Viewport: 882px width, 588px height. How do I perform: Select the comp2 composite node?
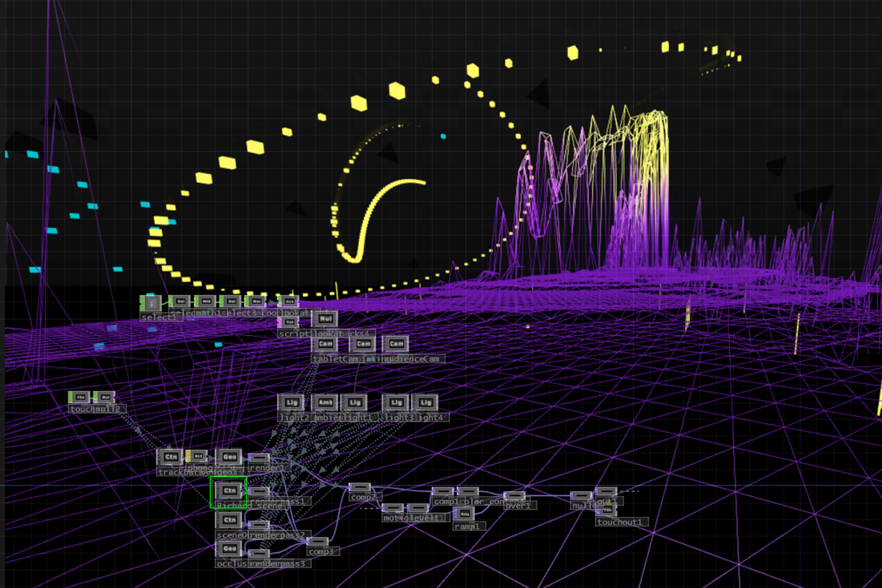coord(359,487)
